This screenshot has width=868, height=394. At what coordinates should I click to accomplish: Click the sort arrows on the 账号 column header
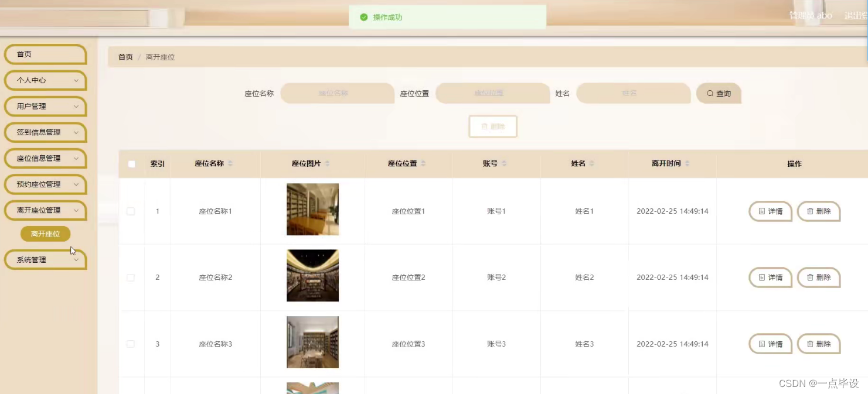coord(503,164)
